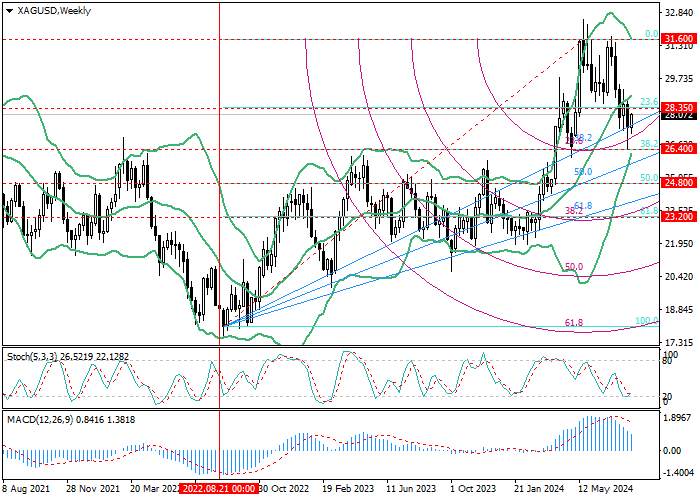Click the 21 Jan 2024 date label
700x500 pixels.
(539, 489)
